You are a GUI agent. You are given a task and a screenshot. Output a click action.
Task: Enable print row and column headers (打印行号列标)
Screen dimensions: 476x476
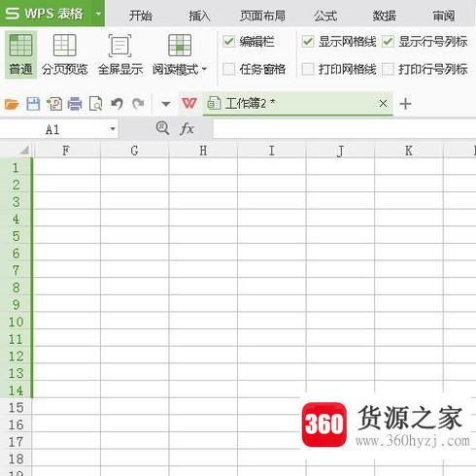388,69
